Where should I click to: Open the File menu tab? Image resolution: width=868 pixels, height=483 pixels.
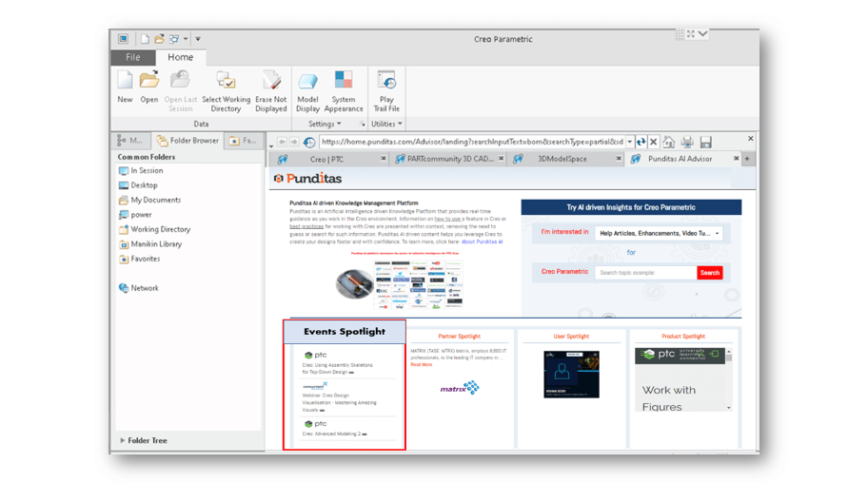[133, 57]
